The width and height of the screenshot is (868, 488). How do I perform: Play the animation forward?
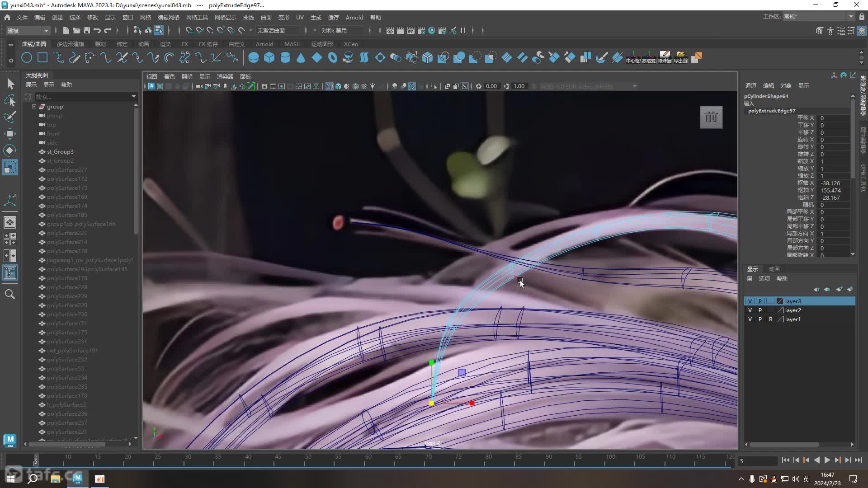pyautogui.click(x=827, y=460)
